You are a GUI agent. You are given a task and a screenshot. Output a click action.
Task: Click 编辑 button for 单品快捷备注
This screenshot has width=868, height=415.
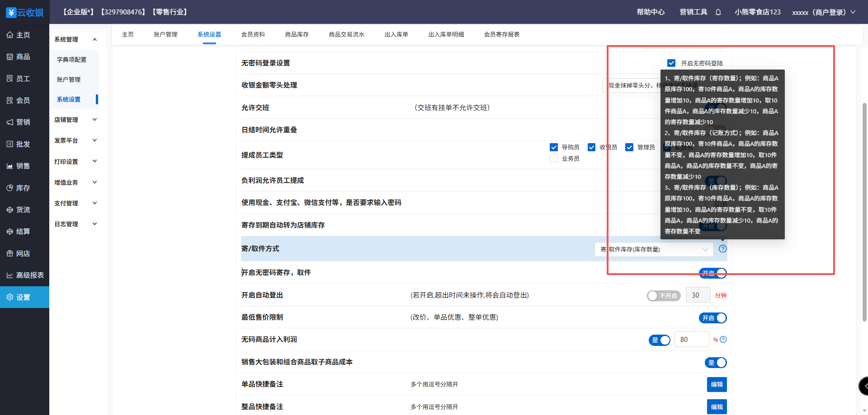tap(717, 384)
